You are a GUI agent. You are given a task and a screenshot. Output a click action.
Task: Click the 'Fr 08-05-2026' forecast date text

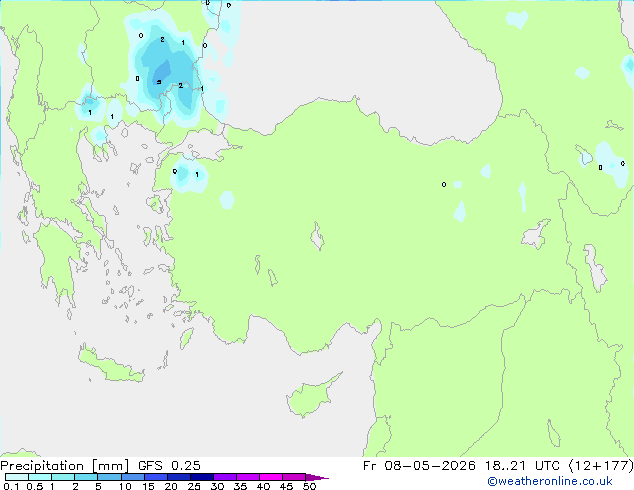click(419, 466)
